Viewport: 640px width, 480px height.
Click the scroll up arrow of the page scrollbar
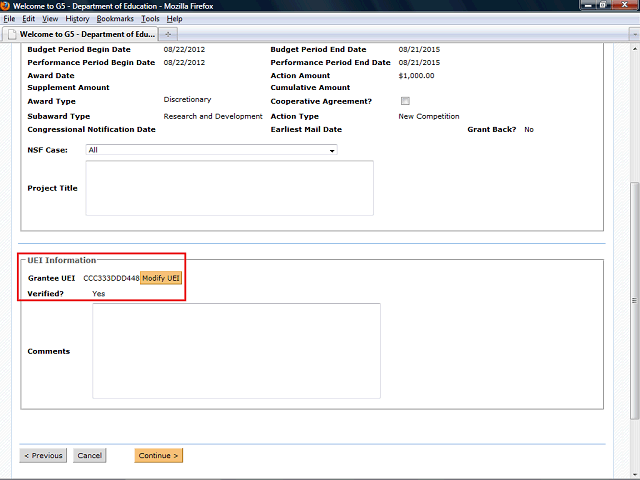tap(634, 48)
